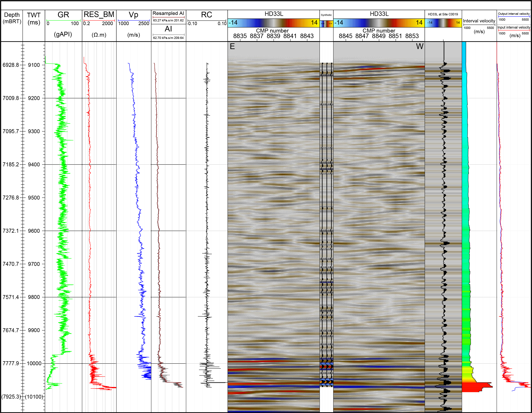Image resolution: width=532 pixels, height=413 pixels.
Task: Click the TWT 9400 tick label
Action: pos(34,165)
